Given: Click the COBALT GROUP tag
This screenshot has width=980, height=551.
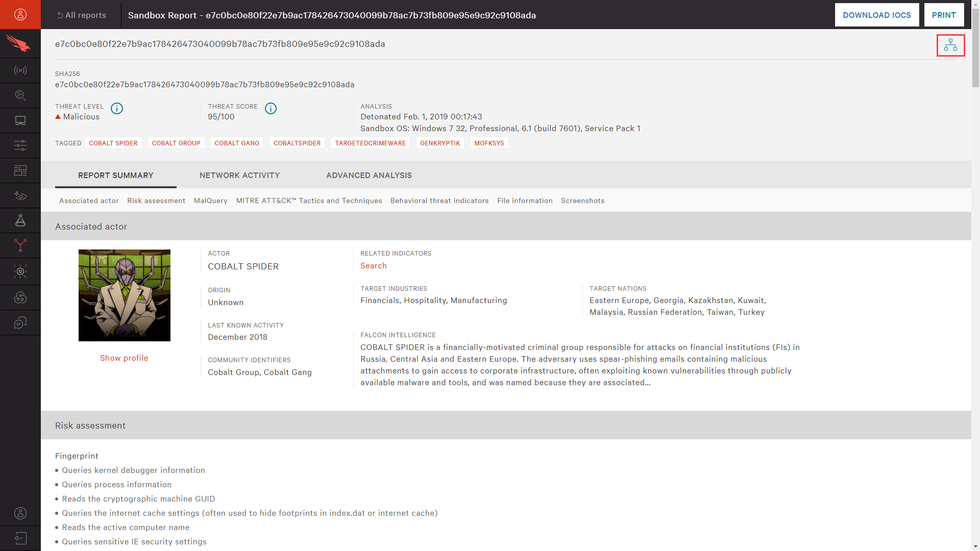Looking at the screenshot, I should click(176, 143).
